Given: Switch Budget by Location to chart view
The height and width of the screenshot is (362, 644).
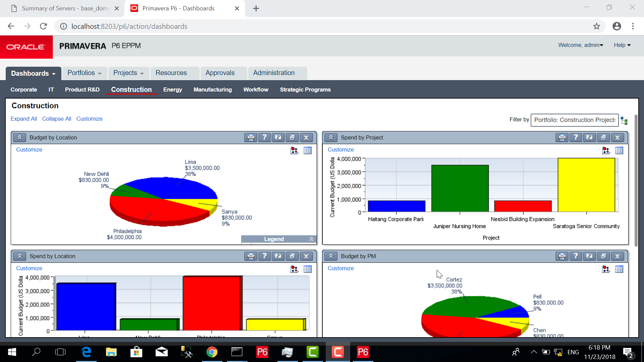Looking at the screenshot, I should pos(294,150).
